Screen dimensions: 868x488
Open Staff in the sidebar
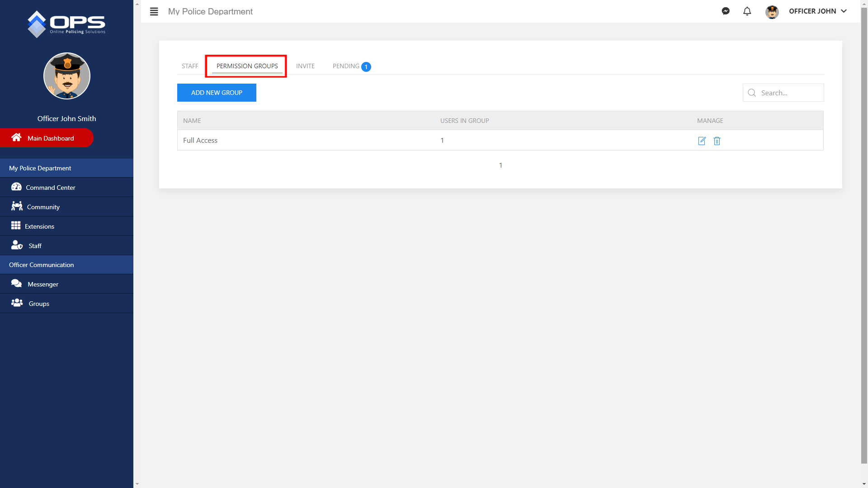[35, 246]
